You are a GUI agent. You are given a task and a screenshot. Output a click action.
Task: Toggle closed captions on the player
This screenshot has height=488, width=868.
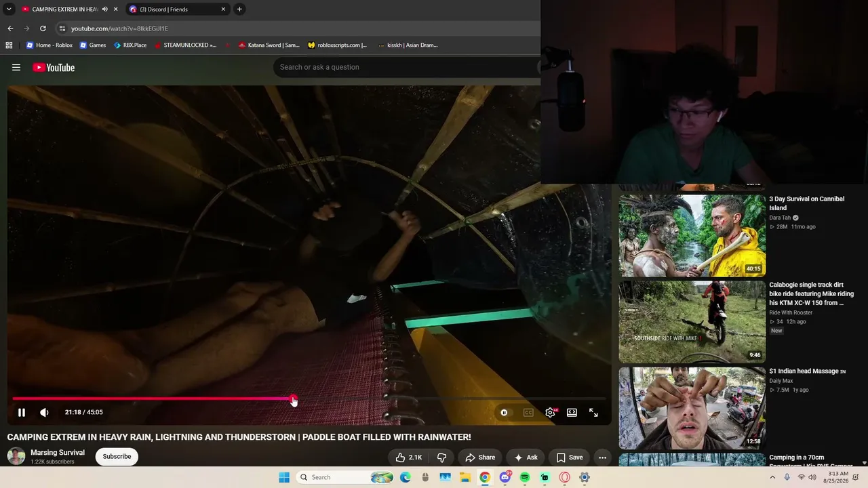[528, 412]
